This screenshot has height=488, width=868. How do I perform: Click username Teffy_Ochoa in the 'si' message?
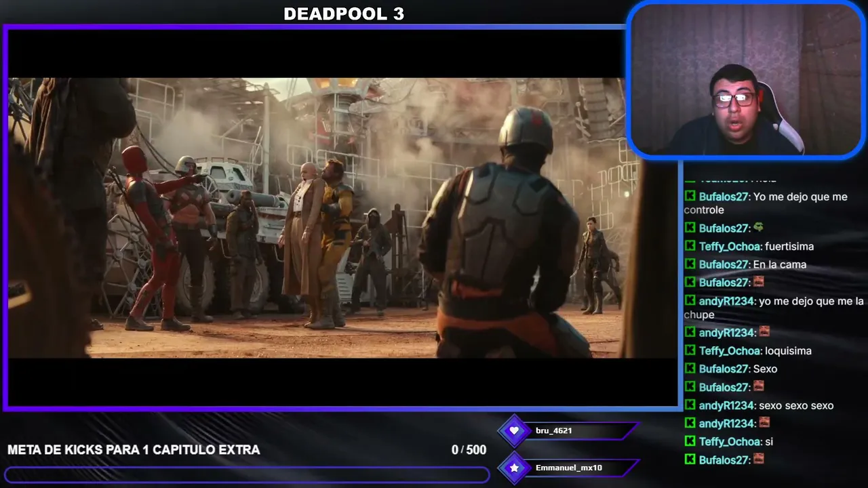pos(730,442)
